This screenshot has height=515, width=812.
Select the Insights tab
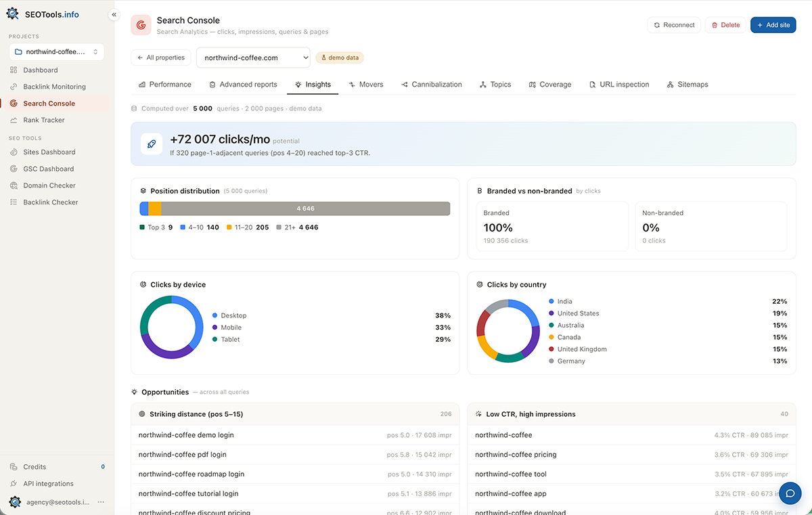point(313,85)
